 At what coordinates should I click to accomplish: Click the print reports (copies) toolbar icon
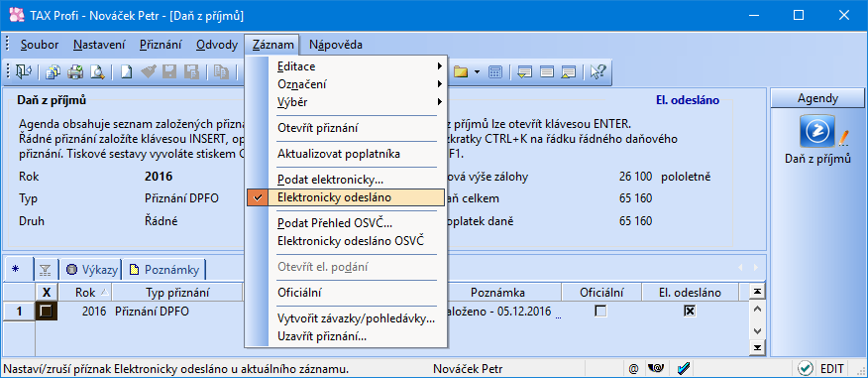pyautogui.click(x=54, y=72)
